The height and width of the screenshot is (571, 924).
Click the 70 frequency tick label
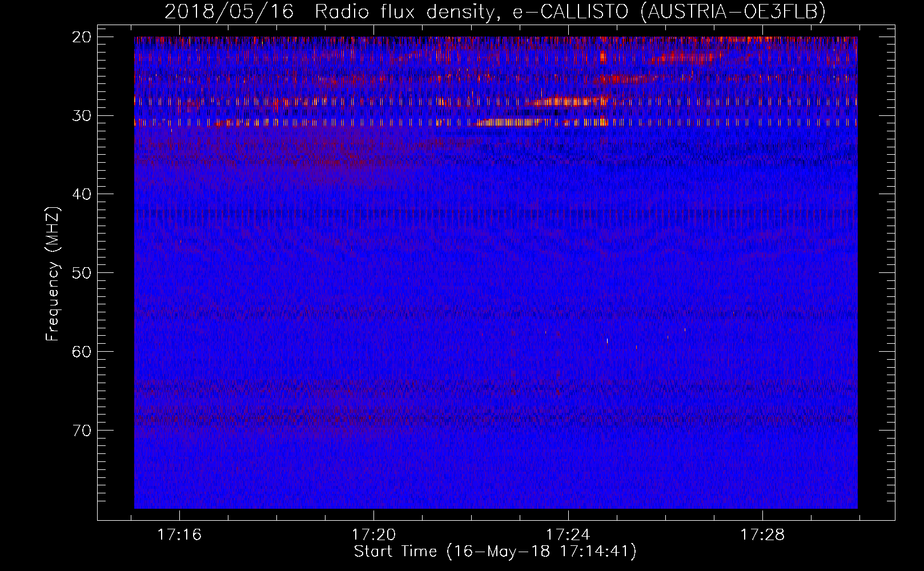[x=82, y=430]
